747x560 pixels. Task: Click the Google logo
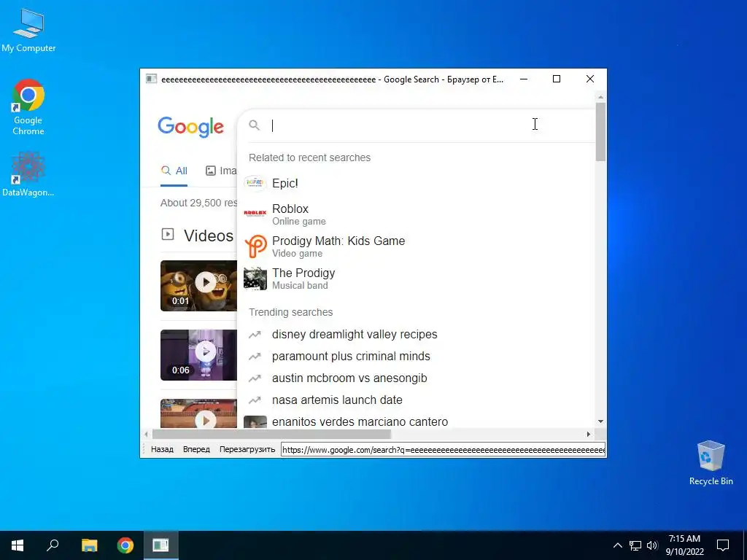pos(190,127)
